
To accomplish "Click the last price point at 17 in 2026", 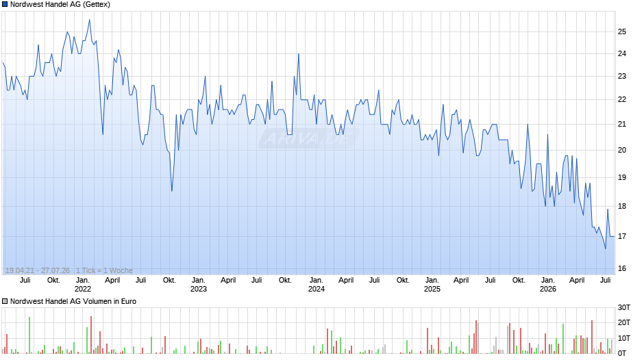I will coord(614,236).
